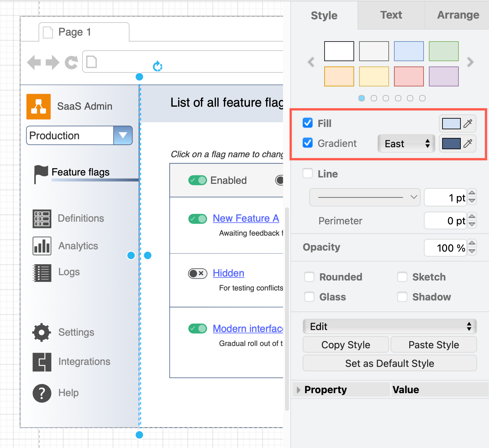Enable the Shadow checkbox

(x=402, y=296)
